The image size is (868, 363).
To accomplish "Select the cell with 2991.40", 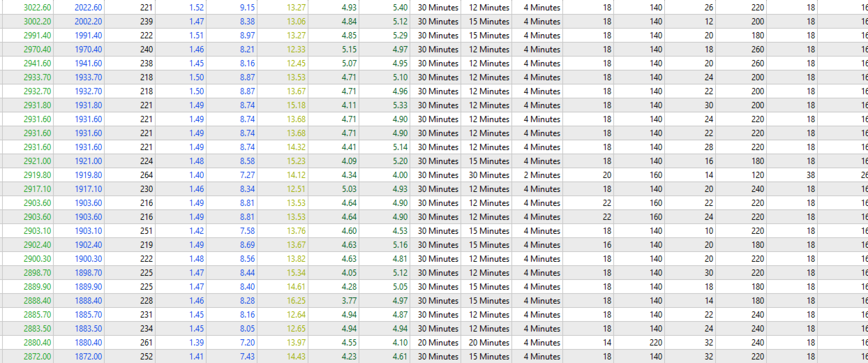I will click(37, 36).
